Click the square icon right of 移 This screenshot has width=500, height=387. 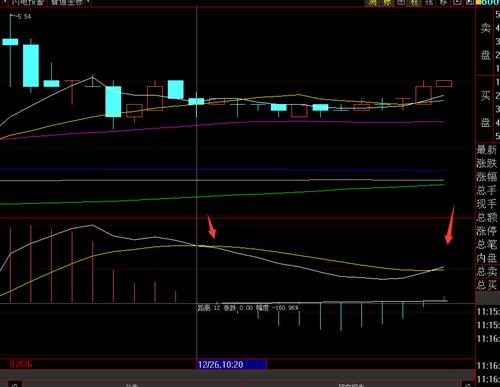[457, 3]
